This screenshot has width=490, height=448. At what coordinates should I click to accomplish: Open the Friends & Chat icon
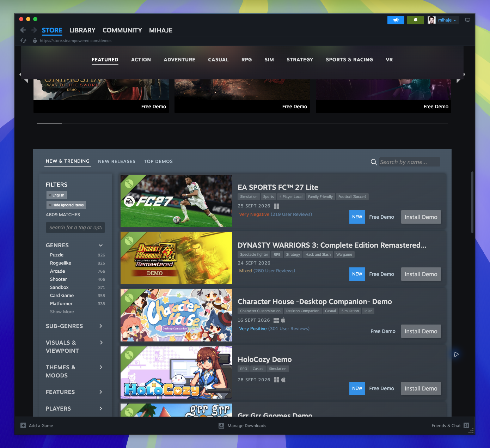click(x=466, y=425)
